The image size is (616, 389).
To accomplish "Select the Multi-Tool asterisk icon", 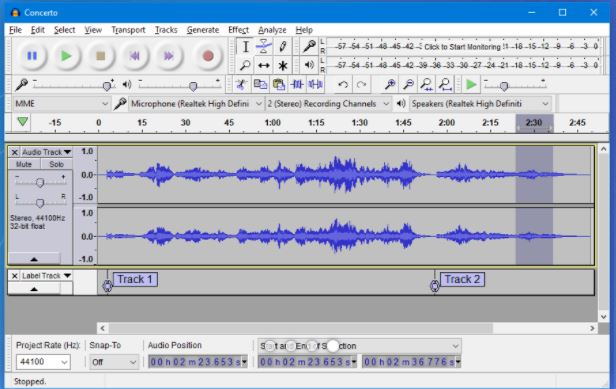I will [x=282, y=65].
